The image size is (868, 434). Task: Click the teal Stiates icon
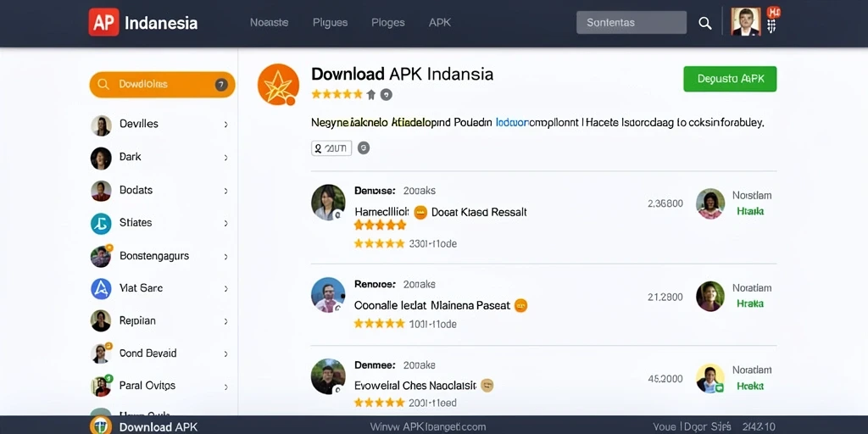(102, 224)
